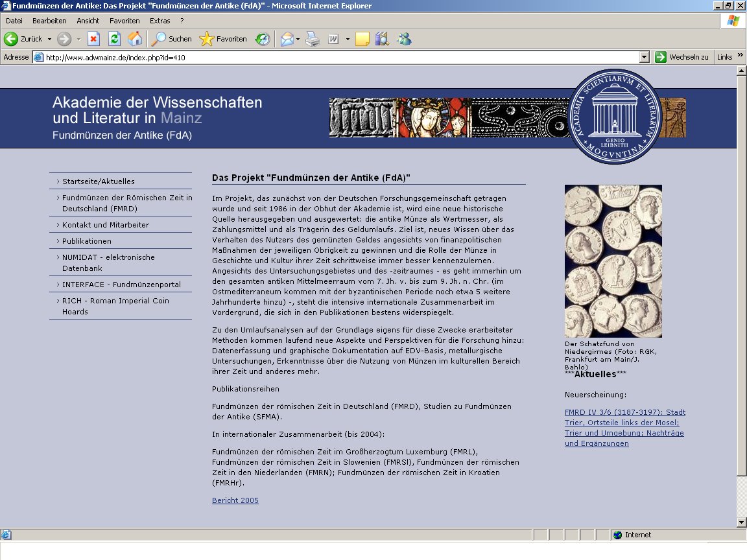The image size is (747, 560).
Task: Expand the address bar history dropdown
Action: click(644, 57)
